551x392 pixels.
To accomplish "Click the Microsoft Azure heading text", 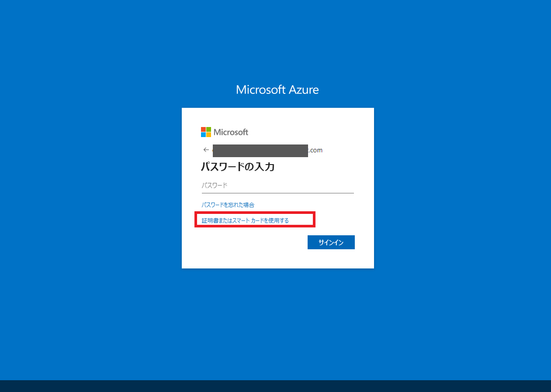I will 277,89.
